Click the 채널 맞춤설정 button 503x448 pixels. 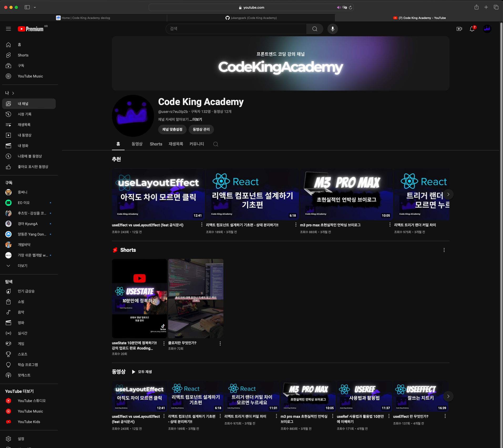[x=172, y=129]
